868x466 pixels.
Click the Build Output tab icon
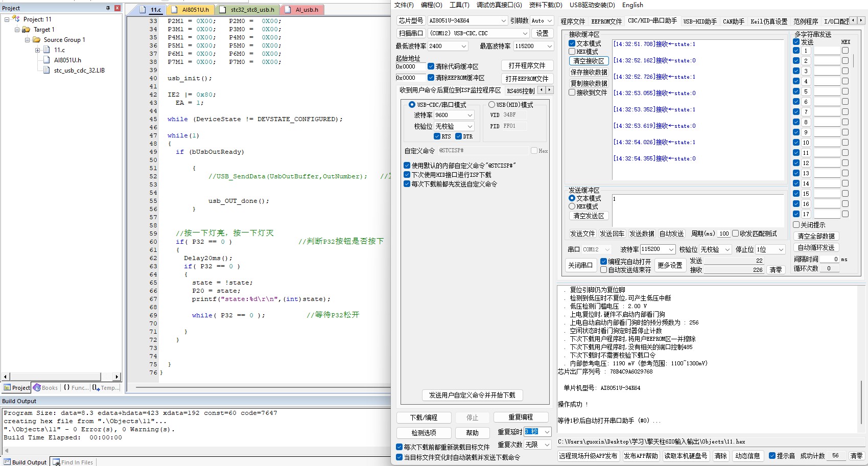(7, 462)
